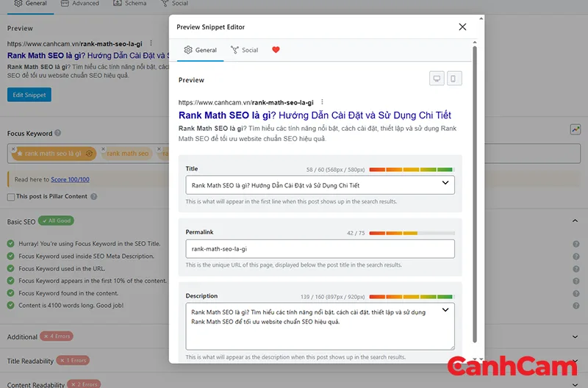
Task: Remove the 'rank math seo' keyword tag
Action: 103,149
